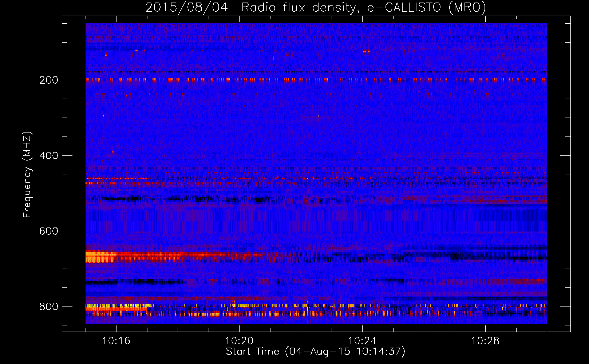Click the 600 frequency tick label
Viewport: 589px width, 364px height.
point(49,231)
